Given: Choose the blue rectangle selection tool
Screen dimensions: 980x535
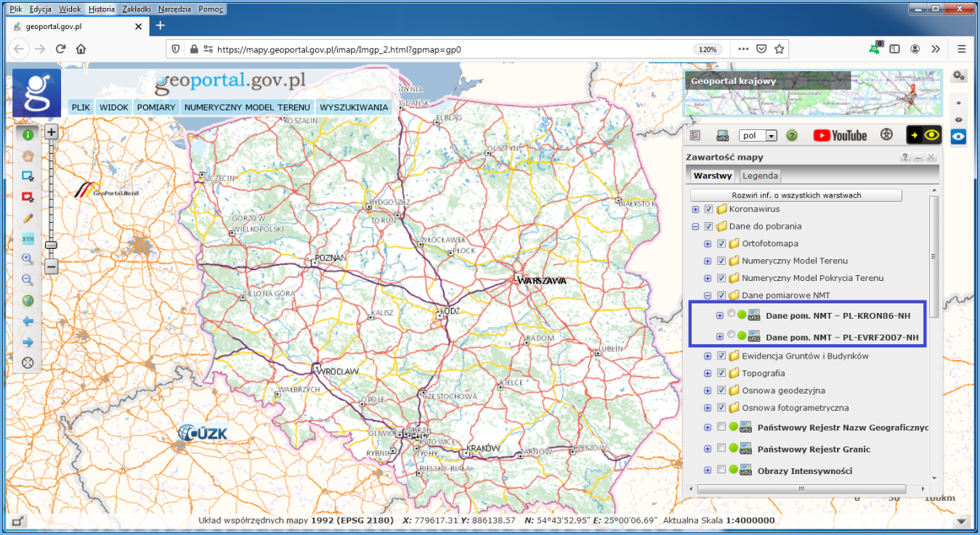Looking at the screenshot, I should click(28, 176).
